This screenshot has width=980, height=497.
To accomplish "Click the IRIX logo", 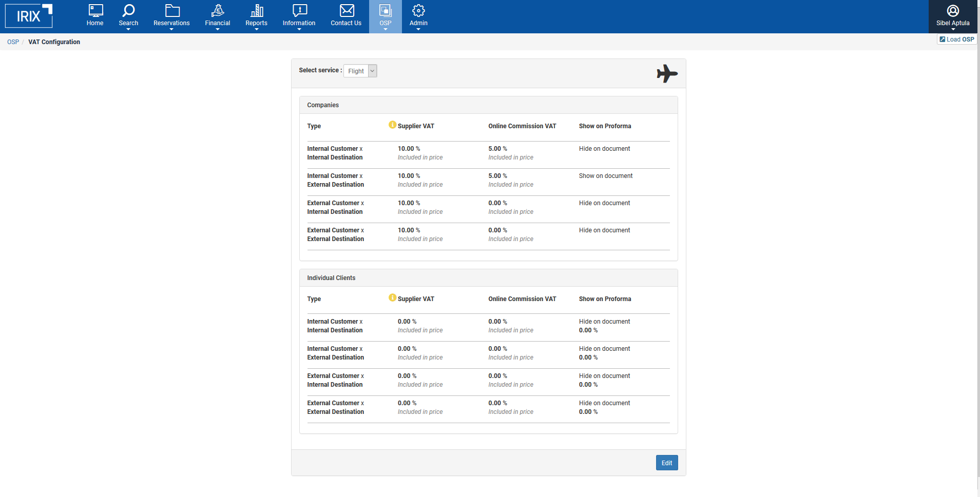I will [x=29, y=16].
